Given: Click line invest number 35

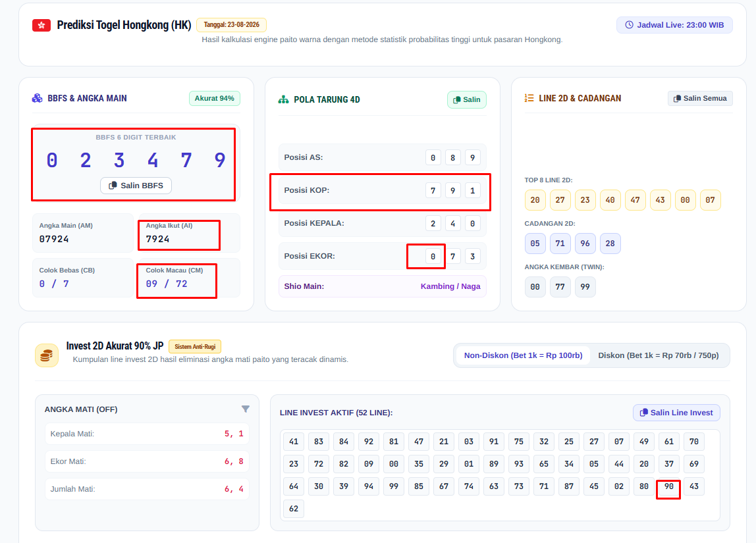Looking at the screenshot, I should click(x=419, y=464).
